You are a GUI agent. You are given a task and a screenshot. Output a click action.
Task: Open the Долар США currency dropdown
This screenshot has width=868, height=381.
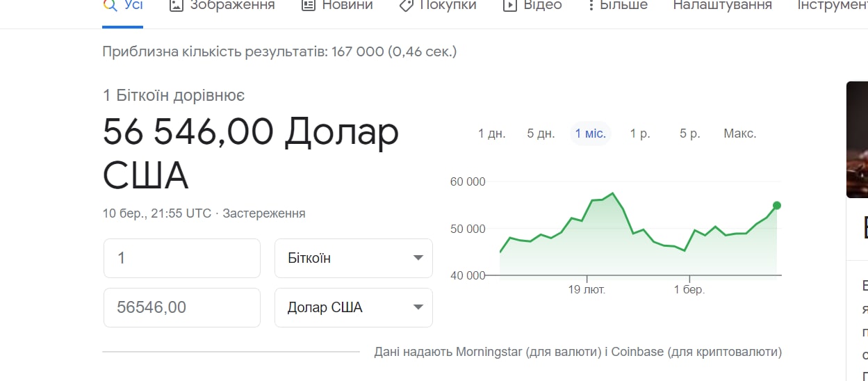point(354,307)
